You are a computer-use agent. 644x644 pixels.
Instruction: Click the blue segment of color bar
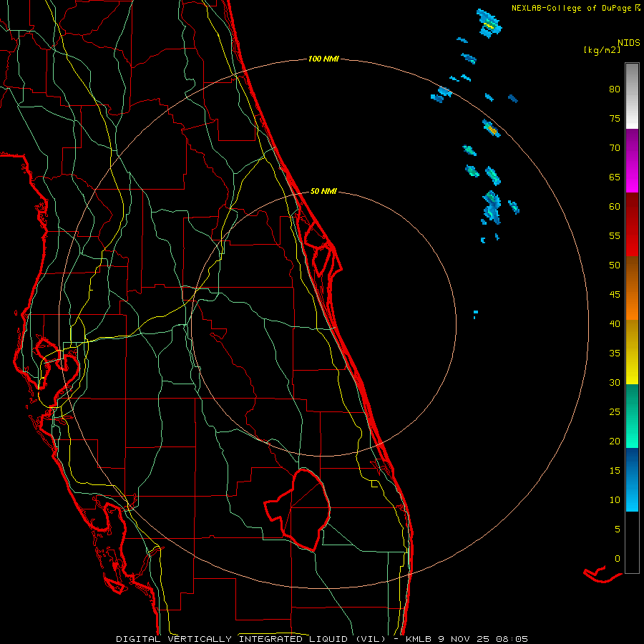pyautogui.click(x=632, y=479)
